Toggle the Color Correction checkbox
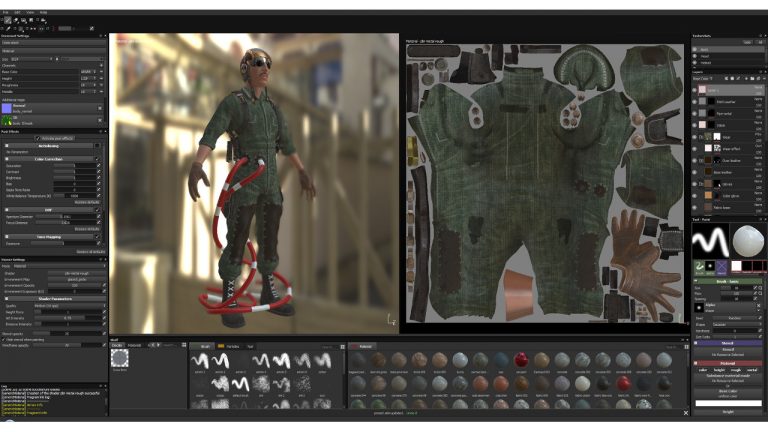The width and height of the screenshot is (768, 432). click(97, 159)
